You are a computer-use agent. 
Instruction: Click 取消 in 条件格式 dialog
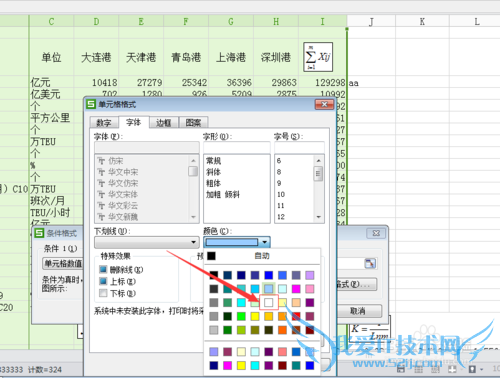[358, 311]
